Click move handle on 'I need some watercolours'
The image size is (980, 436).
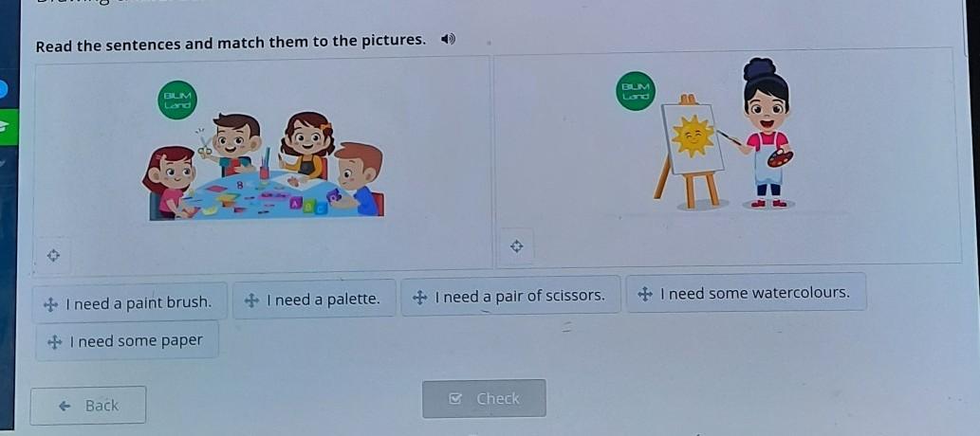pyautogui.click(x=645, y=293)
